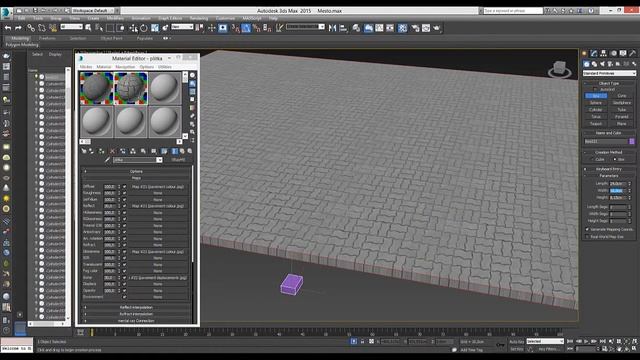This screenshot has width=640, height=360.
Task: Activate the Select and Uniform Scale tool
Action: 155,28
